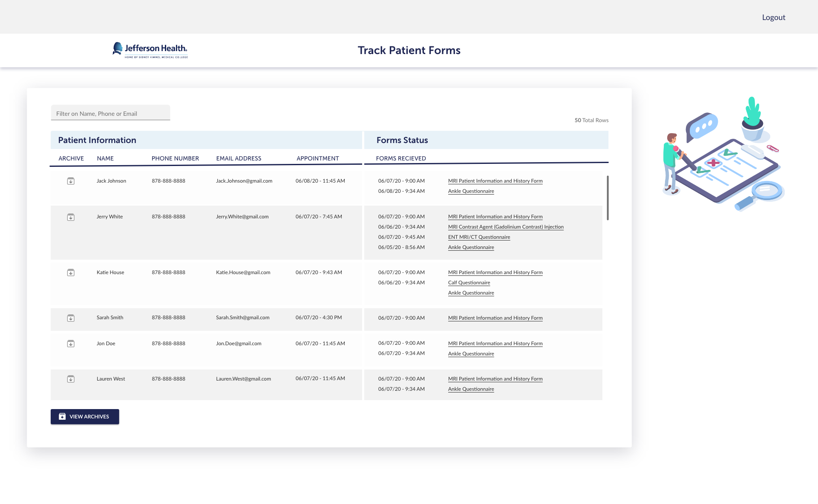818x504 pixels.
Task: Archive the Jerry White patient row
Action: click(71, 218)
